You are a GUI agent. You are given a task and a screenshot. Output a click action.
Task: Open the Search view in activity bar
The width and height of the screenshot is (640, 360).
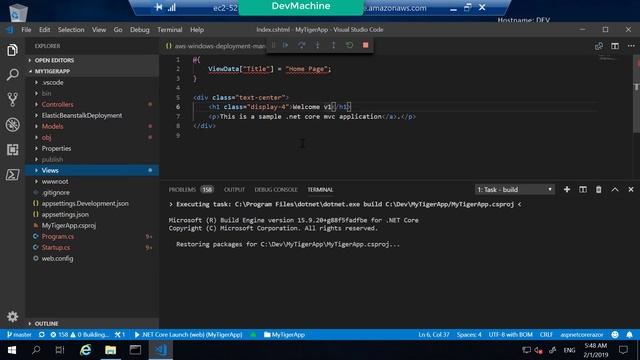tap(12, 75)
